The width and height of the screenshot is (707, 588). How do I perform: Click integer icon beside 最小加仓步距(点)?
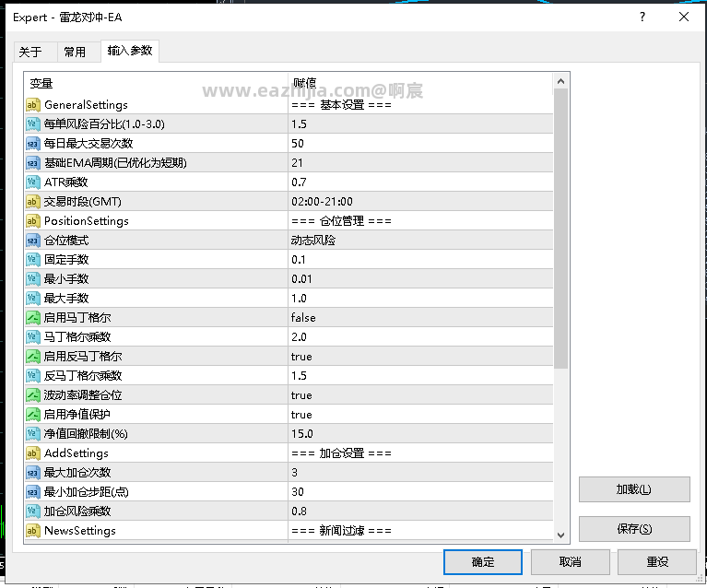pos(33,493)
